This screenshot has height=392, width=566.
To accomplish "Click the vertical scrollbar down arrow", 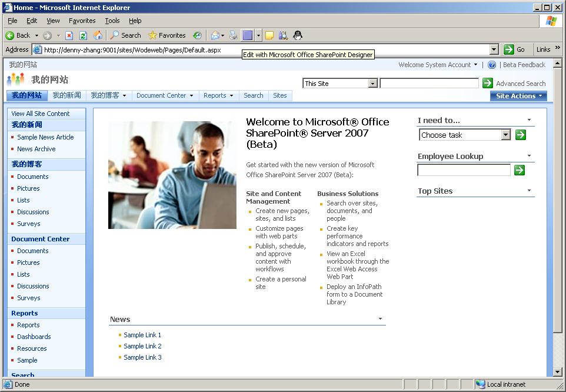I will tap(557, 372).
